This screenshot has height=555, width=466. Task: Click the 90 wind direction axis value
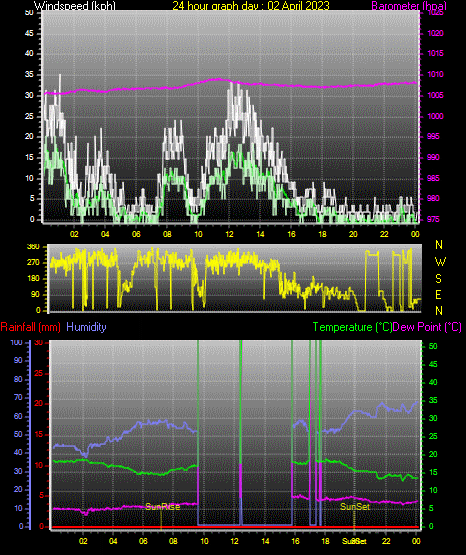[x=35, y=294]
